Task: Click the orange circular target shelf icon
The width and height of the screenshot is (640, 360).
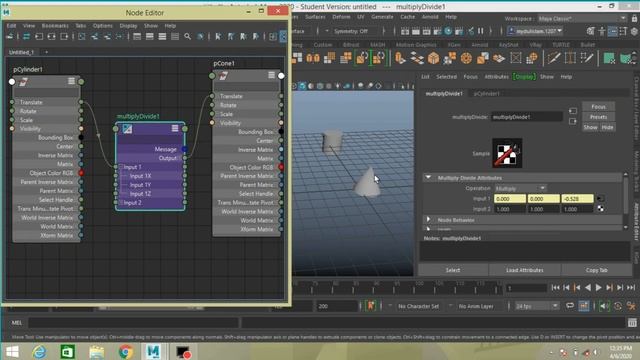Action: [x=466, y=58]
